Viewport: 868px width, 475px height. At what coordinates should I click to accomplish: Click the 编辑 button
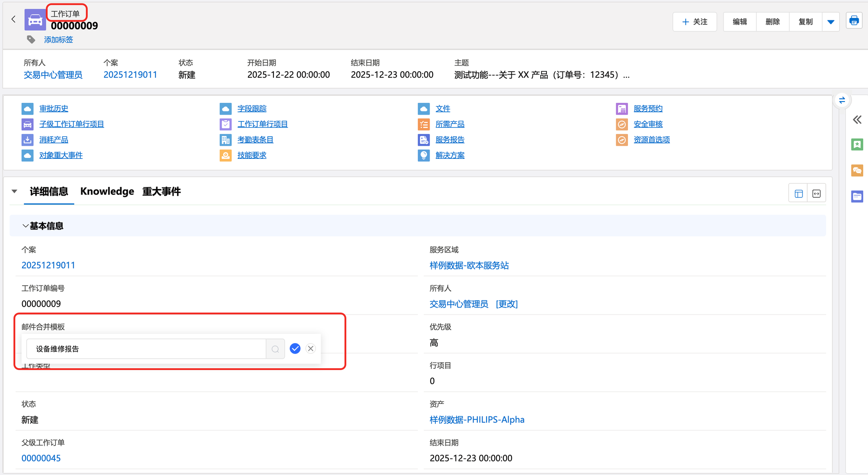pos(740,22)
